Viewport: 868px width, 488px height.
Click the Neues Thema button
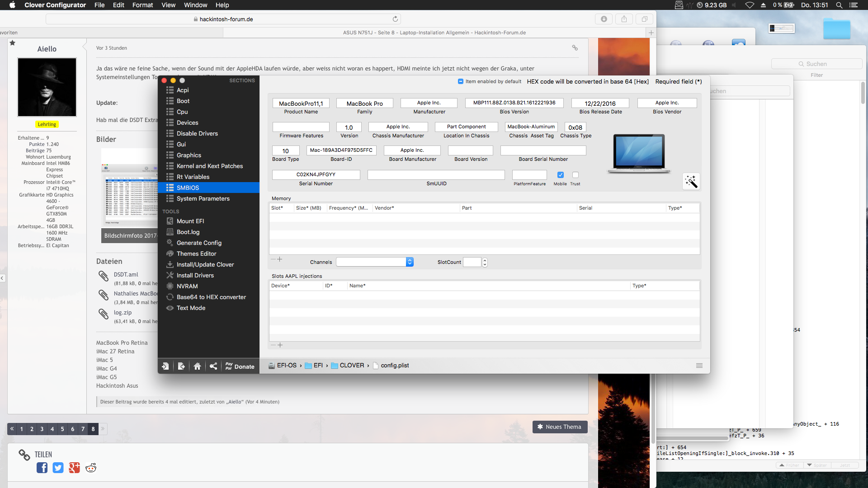[x=560, y=427]
